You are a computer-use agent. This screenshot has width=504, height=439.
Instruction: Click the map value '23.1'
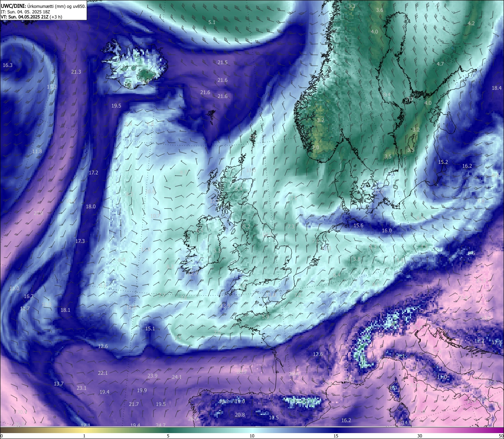tap(82, 388)
